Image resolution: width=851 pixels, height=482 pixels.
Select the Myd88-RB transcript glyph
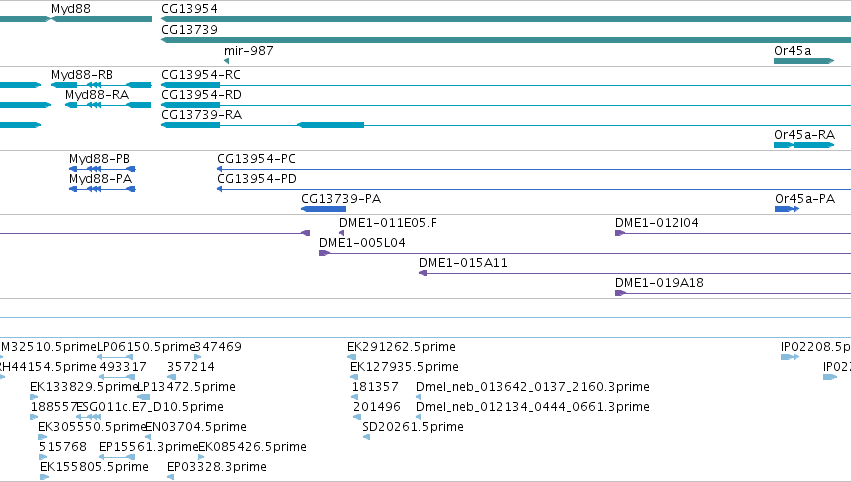click(x=101, y=85)
